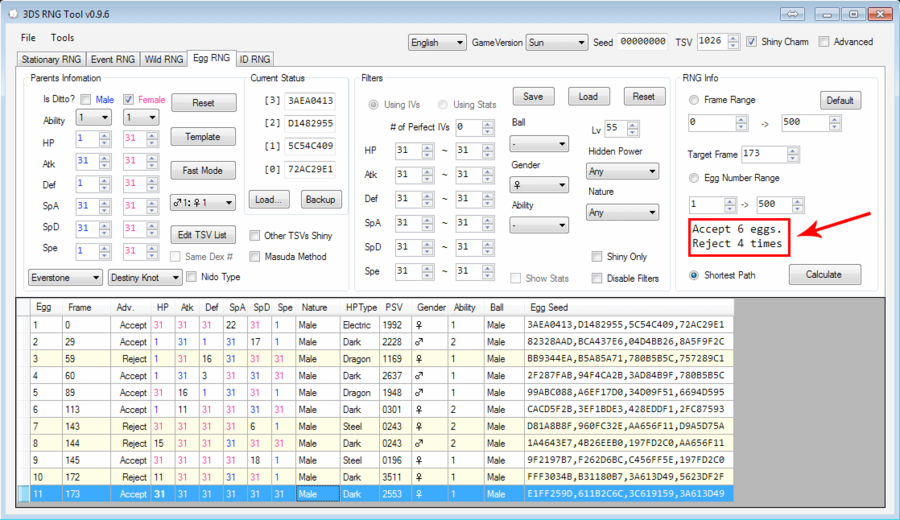Open the English language dropdown

tap(438, 42)
